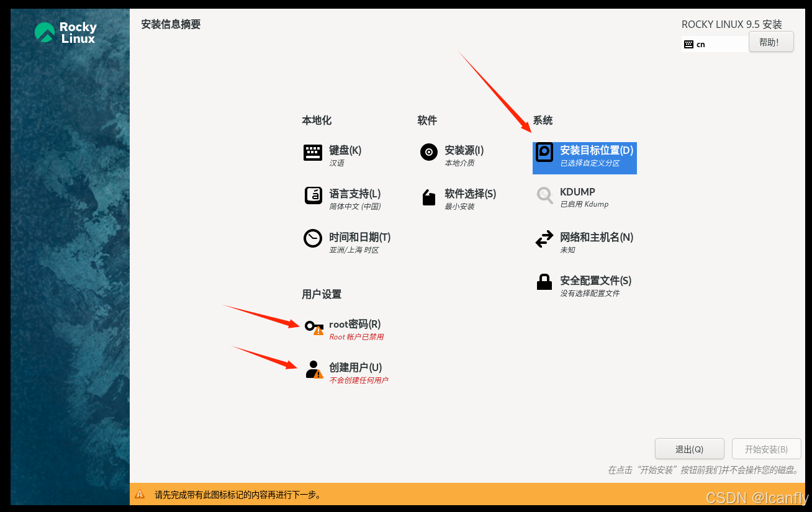Click the '亚洲/上海 时区' status text
This screenshot has width=812, height=512.
click(354, 250)
